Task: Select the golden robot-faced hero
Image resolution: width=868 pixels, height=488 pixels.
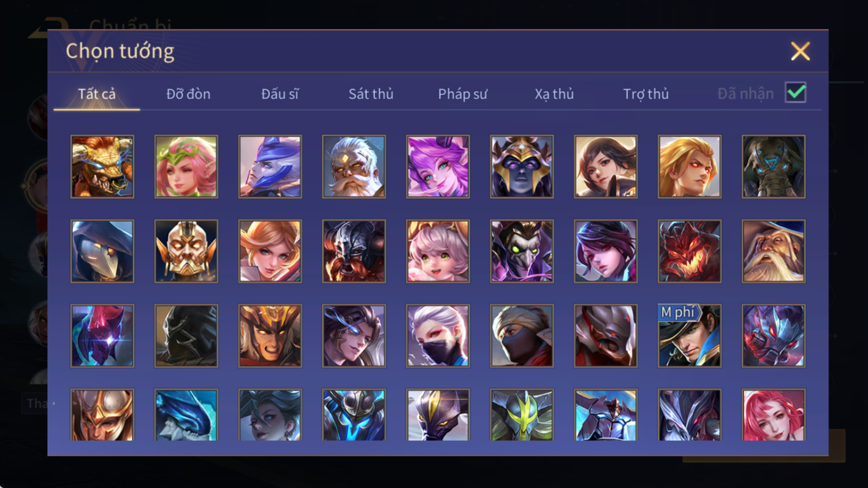Action: [x=186, y=251]
